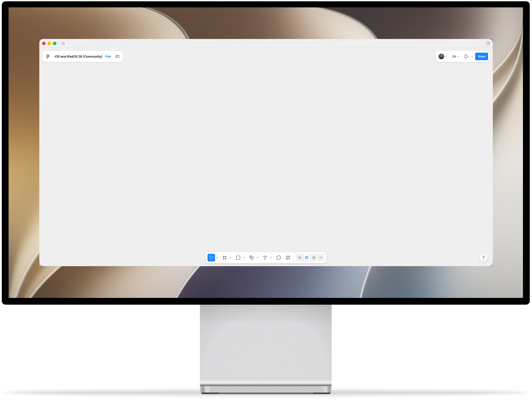Click the Free plan badge

click(x=108, y=57)
